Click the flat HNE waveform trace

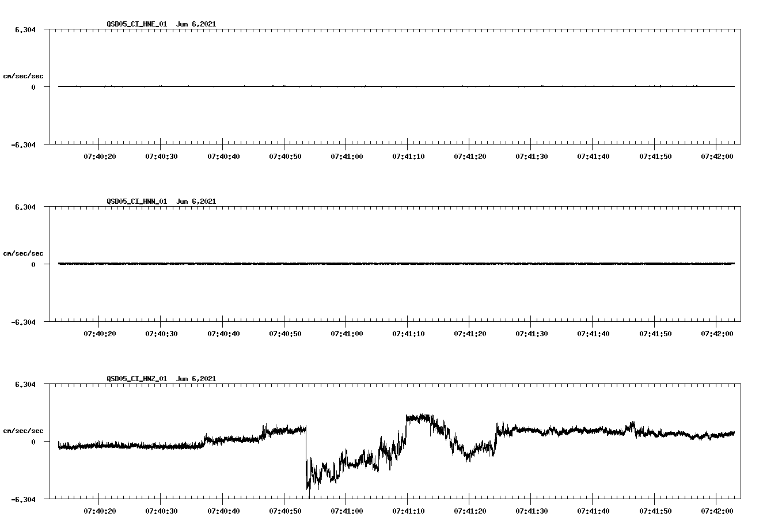[x=396, y=86]
